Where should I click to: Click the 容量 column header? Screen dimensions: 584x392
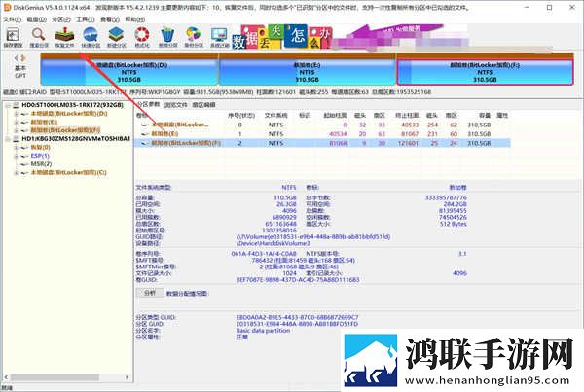coord(485,116)
